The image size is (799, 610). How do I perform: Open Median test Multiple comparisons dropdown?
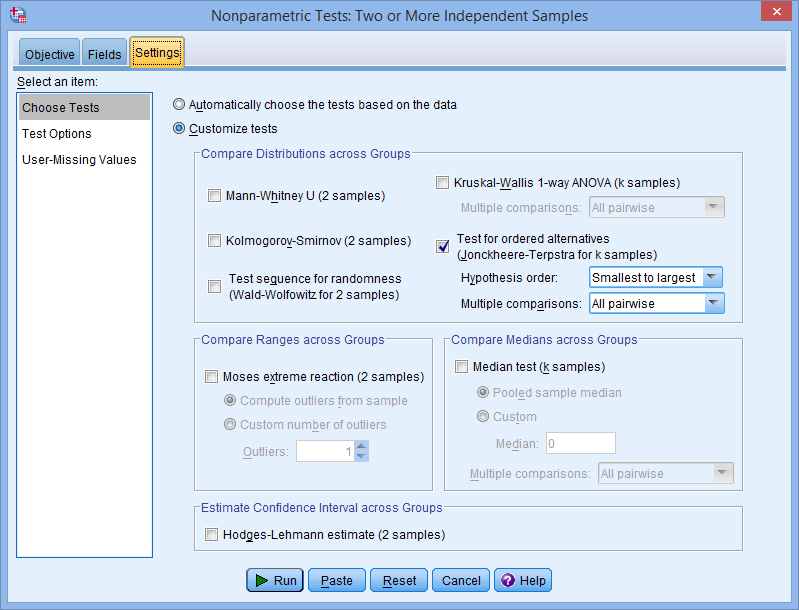click(x=665, y=473)
